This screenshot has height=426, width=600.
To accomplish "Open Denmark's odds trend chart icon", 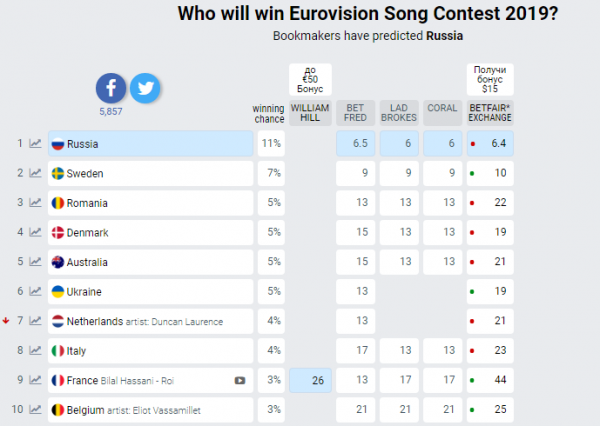I will pyautogui.click(x=36, y=232).
